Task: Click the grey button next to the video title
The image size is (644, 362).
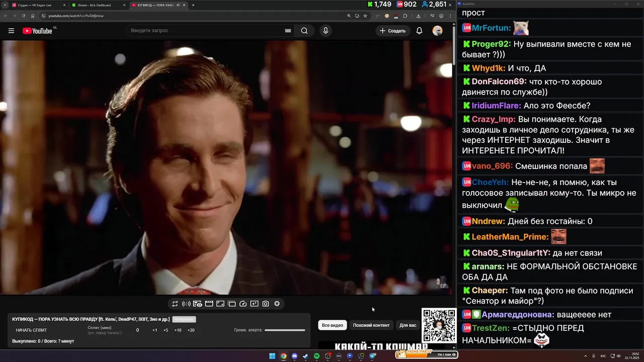Action: click(x=184, y=319)
